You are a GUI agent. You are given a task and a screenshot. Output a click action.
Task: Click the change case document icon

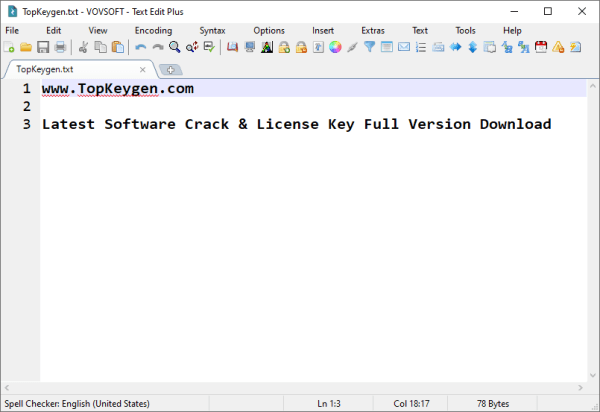click(x=318, y=47)
